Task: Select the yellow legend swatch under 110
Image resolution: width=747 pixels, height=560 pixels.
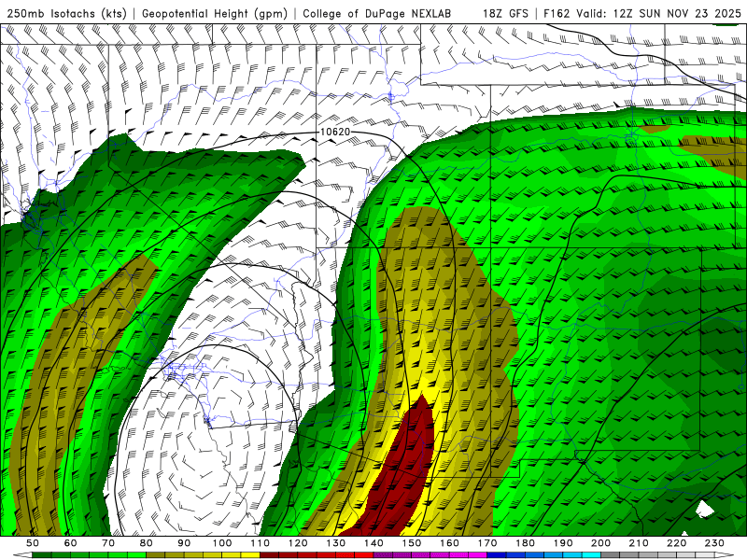Action: pyautogui.click(x=250, y=554)
